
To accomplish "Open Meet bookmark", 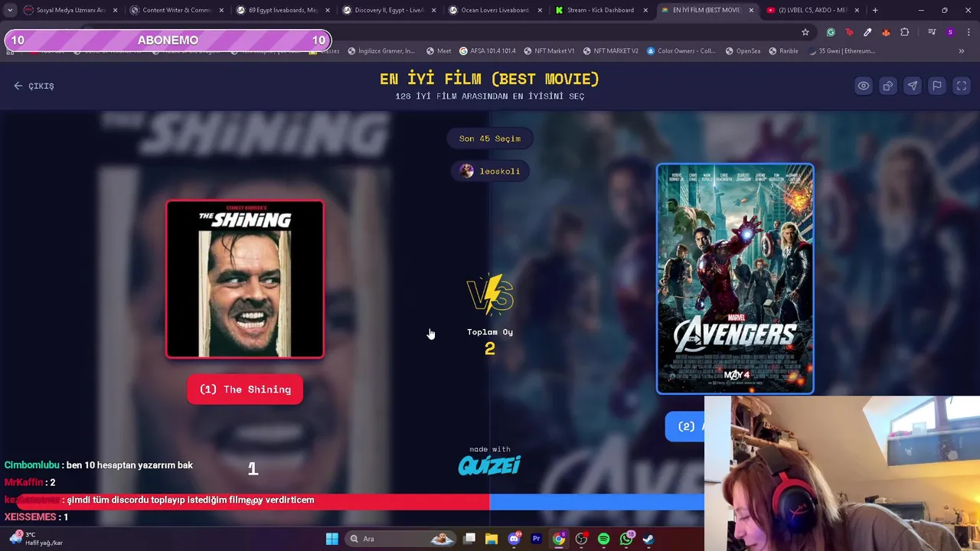I will coord(439,51).
